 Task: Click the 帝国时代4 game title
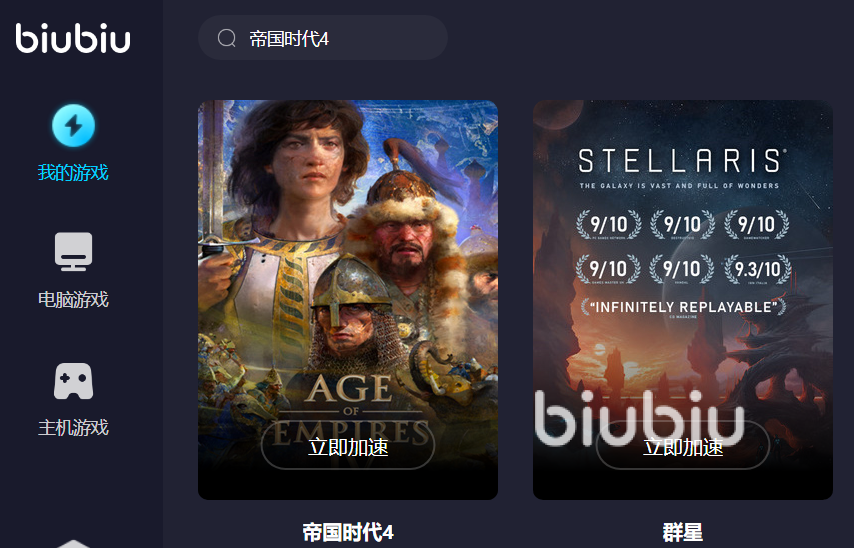(x=348, y=532)
